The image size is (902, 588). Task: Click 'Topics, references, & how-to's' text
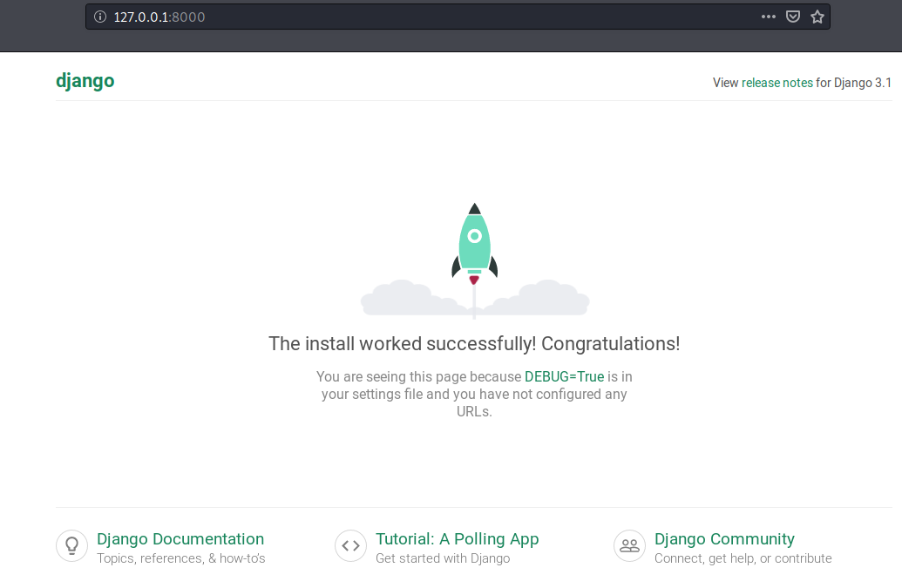click(x=181, y=558)
